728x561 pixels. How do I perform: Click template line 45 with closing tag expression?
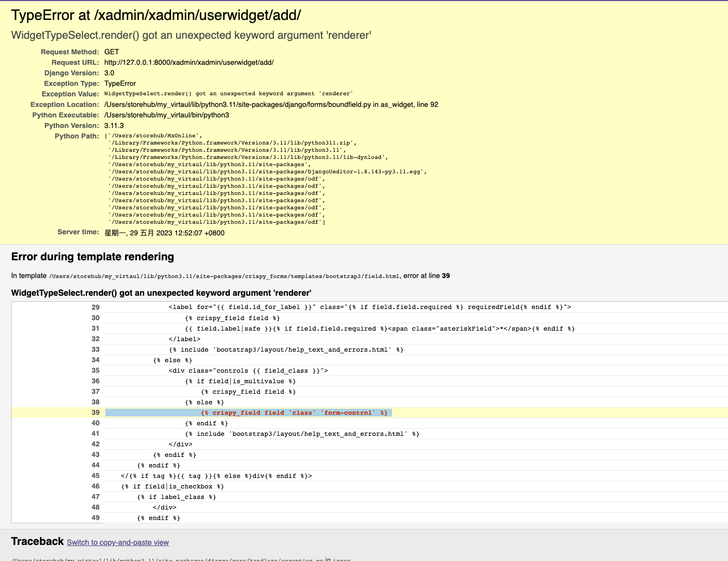[x=216, y=476]
